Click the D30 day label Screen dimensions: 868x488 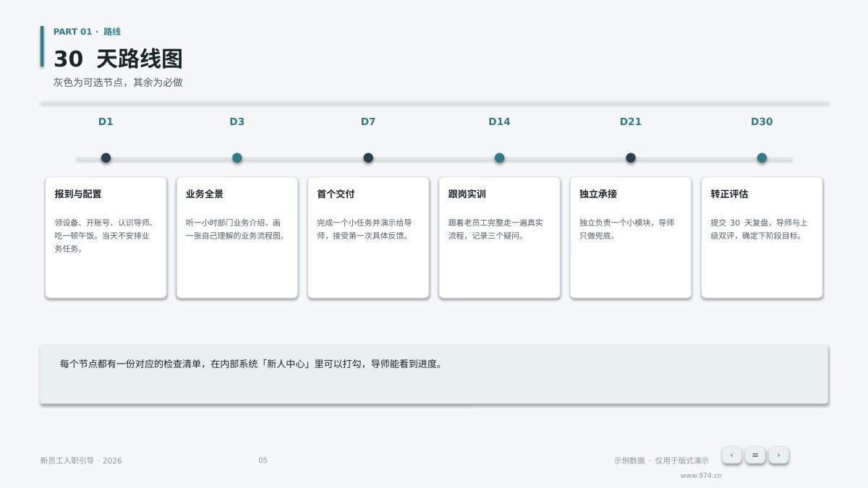pos(762,121)
